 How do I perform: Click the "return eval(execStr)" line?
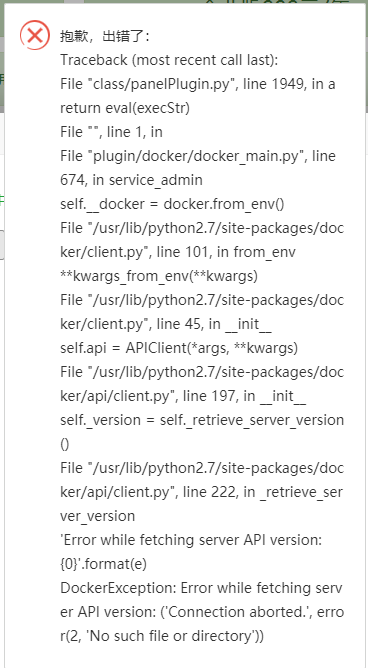pyautogui.click(x=125, y=108)
